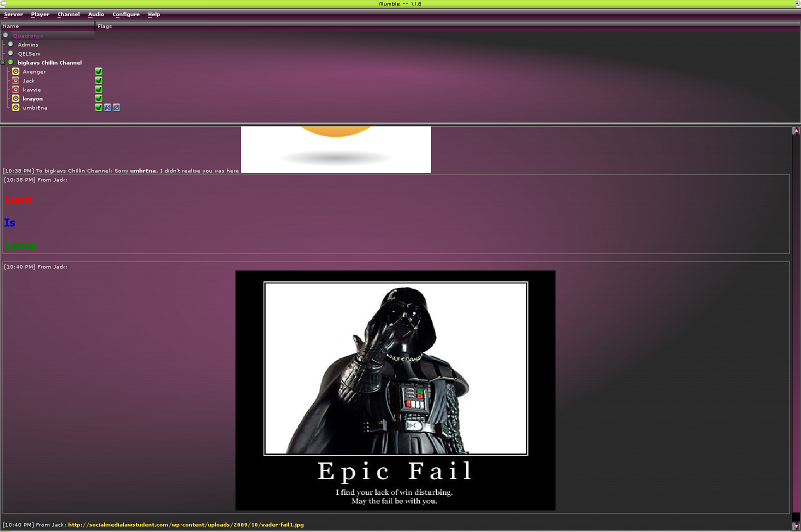Image resolution: width=801 pixels, height=532 pixels.
Task: Click Avenger's green authenticated checkmark
Action: [x=98, y=71]
